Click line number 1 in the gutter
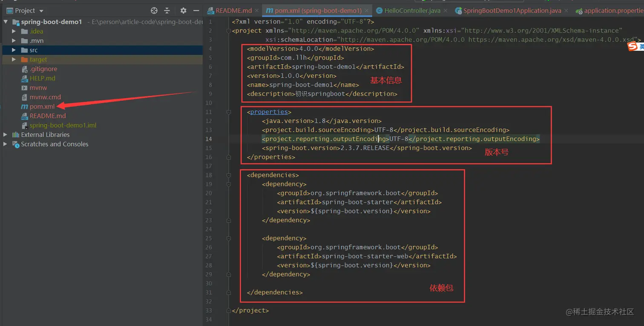 point(210,22)
